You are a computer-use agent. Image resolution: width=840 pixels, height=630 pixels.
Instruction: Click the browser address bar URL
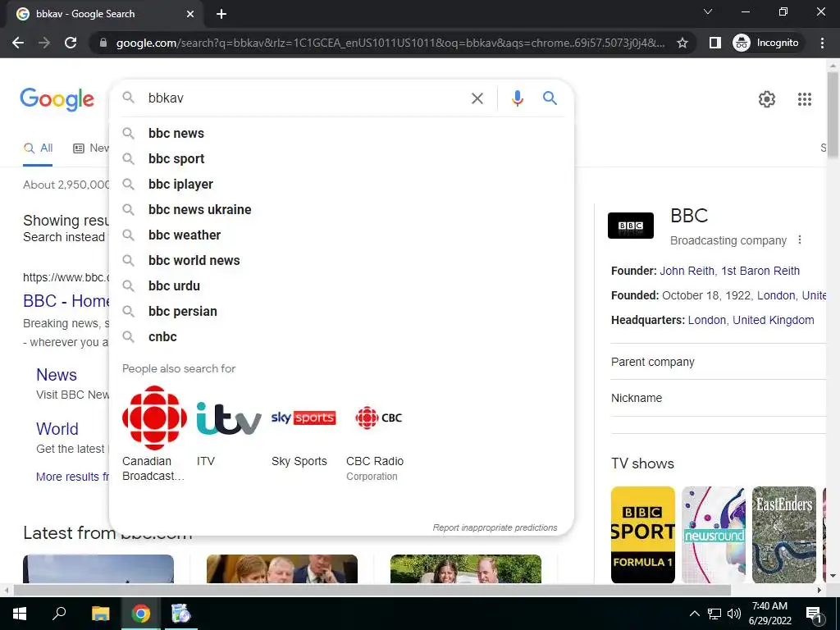(390, 43)
